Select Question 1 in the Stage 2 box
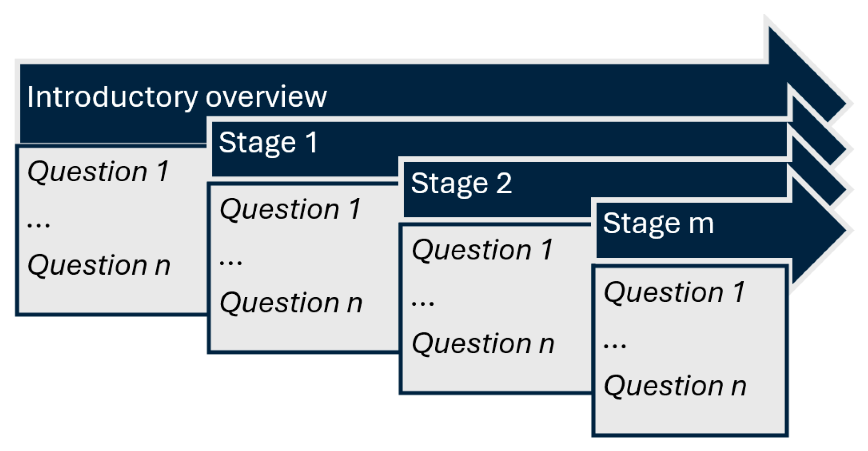 click(x=483, y=250)
